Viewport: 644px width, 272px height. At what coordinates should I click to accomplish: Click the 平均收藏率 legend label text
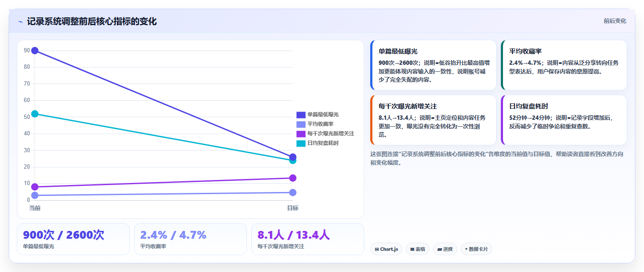click(x=320, y=124)
